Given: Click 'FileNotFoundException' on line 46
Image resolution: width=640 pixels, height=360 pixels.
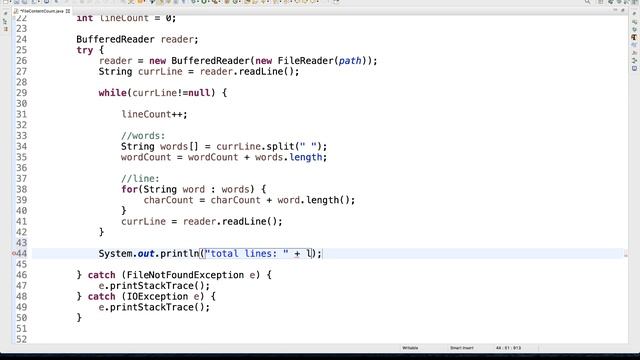Looking at the screenshot, I should (185, 275).
